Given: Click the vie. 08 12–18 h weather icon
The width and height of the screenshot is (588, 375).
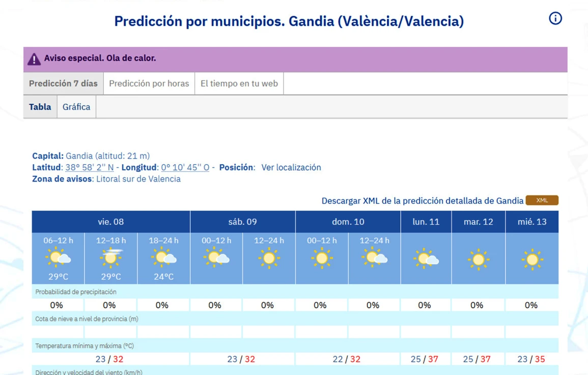Looking at the screenshot, I should [x=111, y=257].
